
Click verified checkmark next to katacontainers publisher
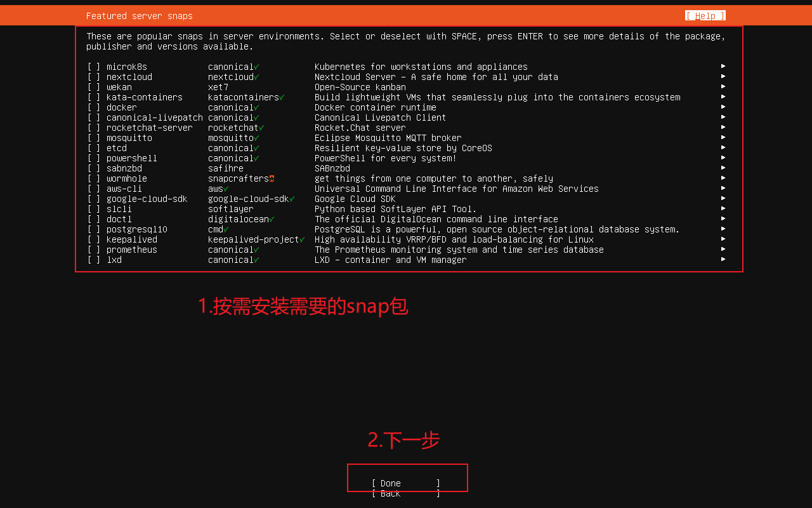click(x=282, y=97)
